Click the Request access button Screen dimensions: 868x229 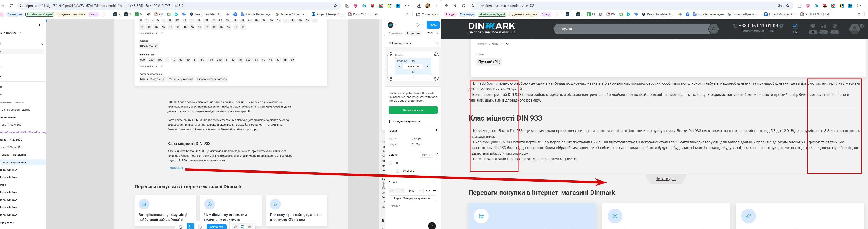point(413,110)
